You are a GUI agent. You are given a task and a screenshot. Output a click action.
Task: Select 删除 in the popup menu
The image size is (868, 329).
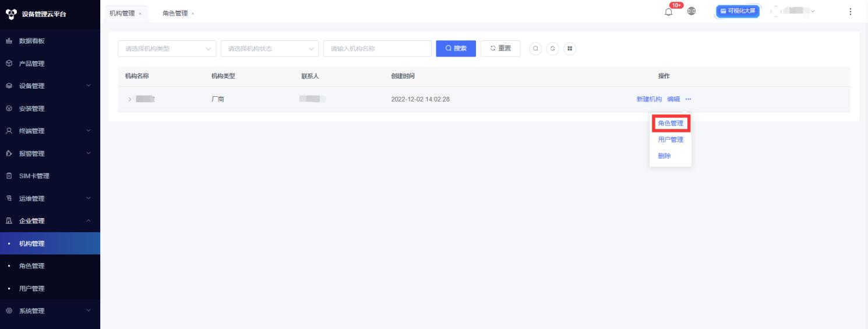(664, 156)
